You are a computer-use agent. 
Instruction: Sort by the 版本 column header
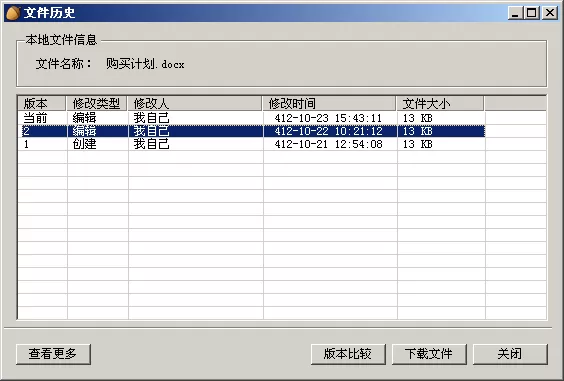42,104
